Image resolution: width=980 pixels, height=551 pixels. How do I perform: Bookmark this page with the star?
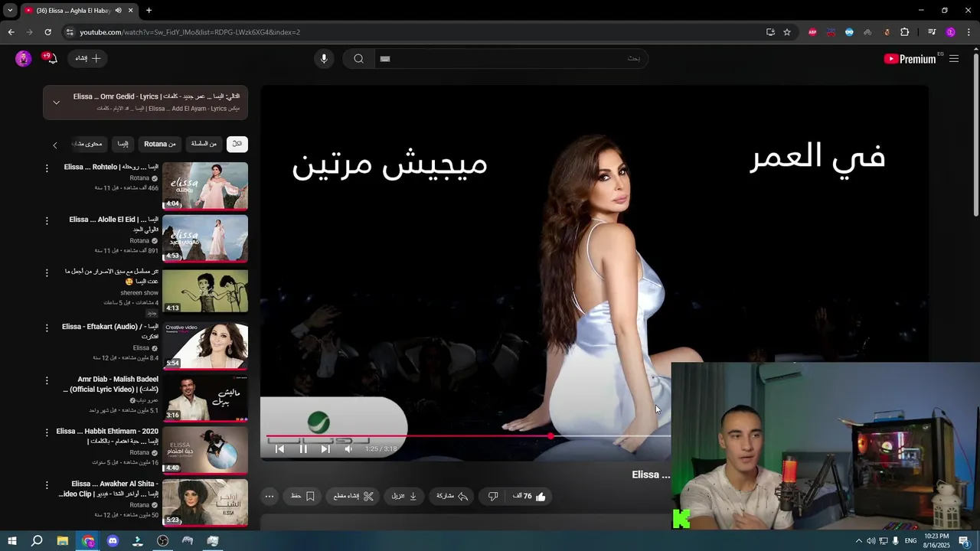coord(786,32)
